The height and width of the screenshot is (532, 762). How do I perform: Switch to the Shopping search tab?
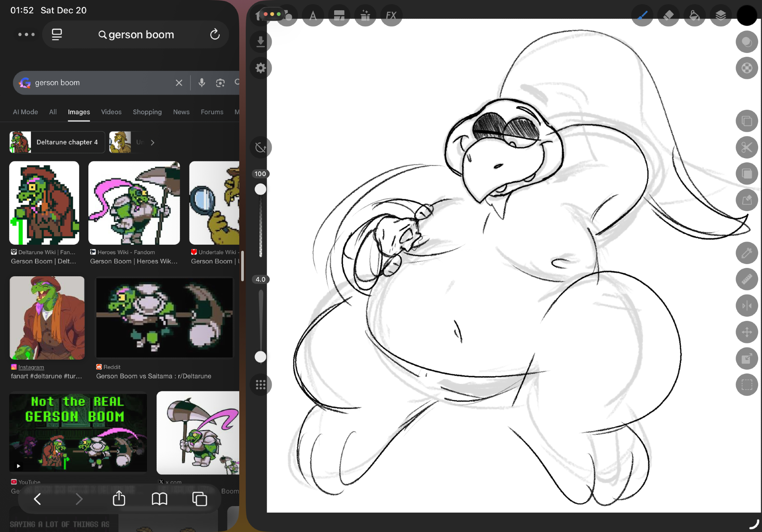point(147,112)
